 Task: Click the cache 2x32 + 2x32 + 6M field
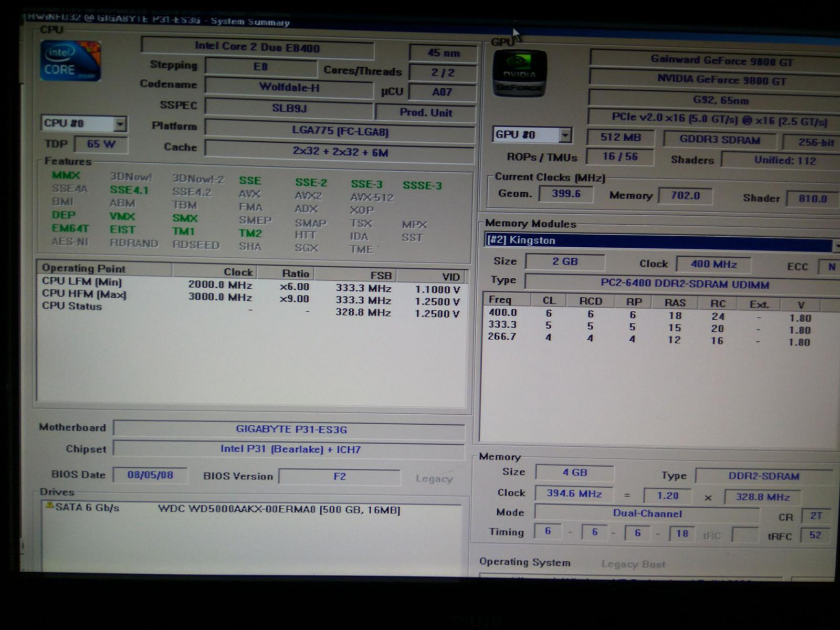point(340,152)
